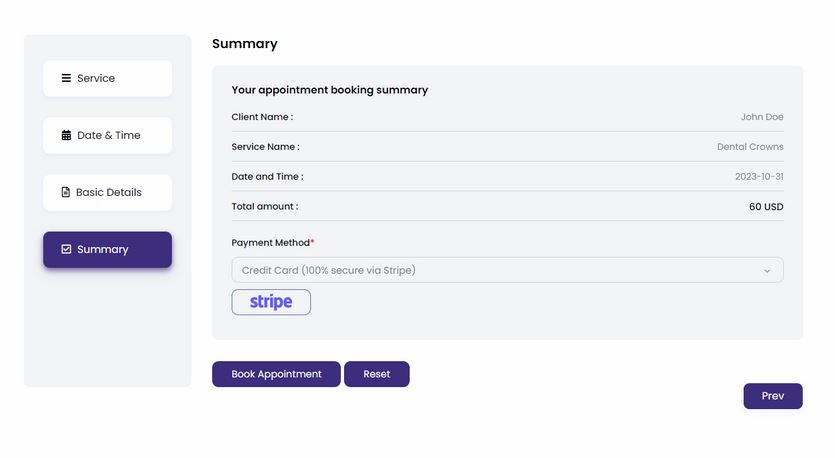835x458 pixels.
Task: Click Book Appointment button
Action: tap(276, 374)
